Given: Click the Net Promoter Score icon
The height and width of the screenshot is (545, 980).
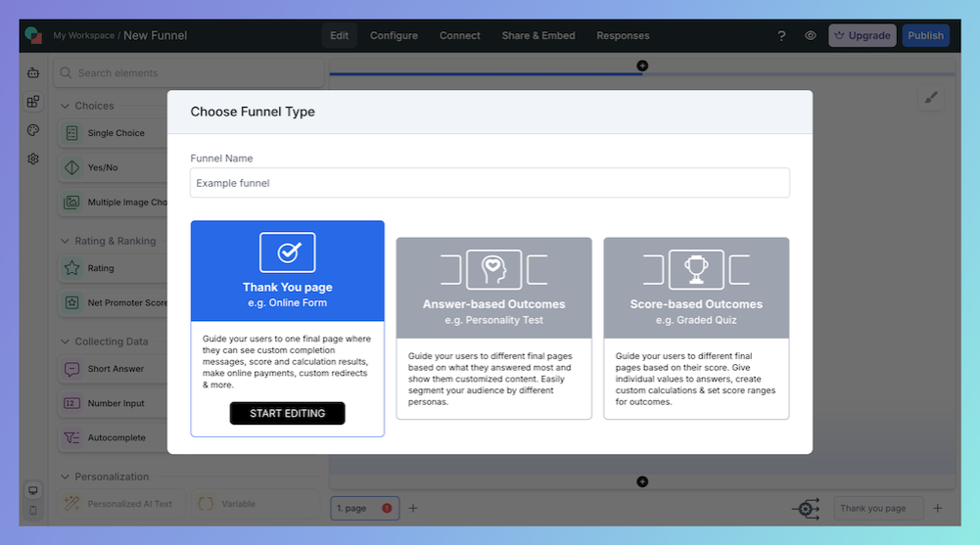Looking at the screenshot, I should click(71, 302).
